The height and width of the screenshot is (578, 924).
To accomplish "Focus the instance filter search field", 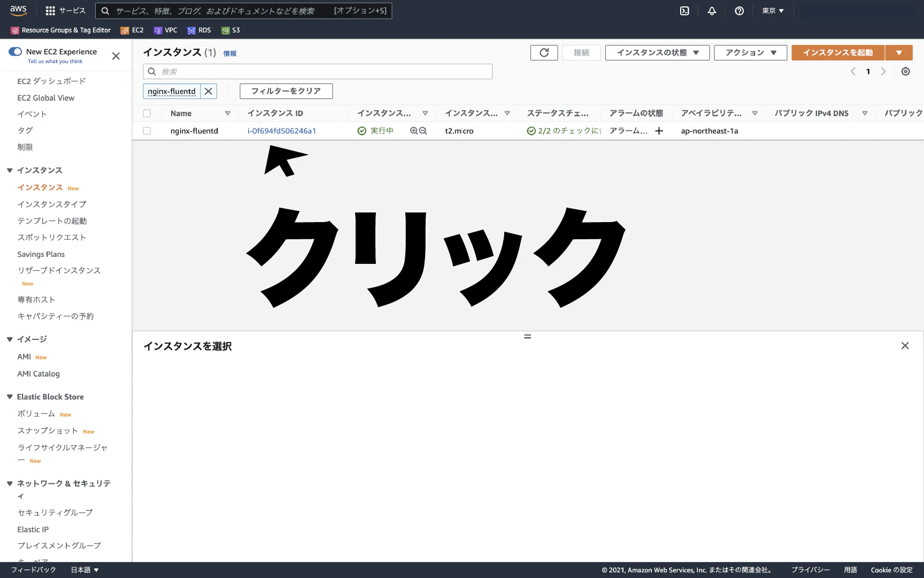I will click(318, 71).
